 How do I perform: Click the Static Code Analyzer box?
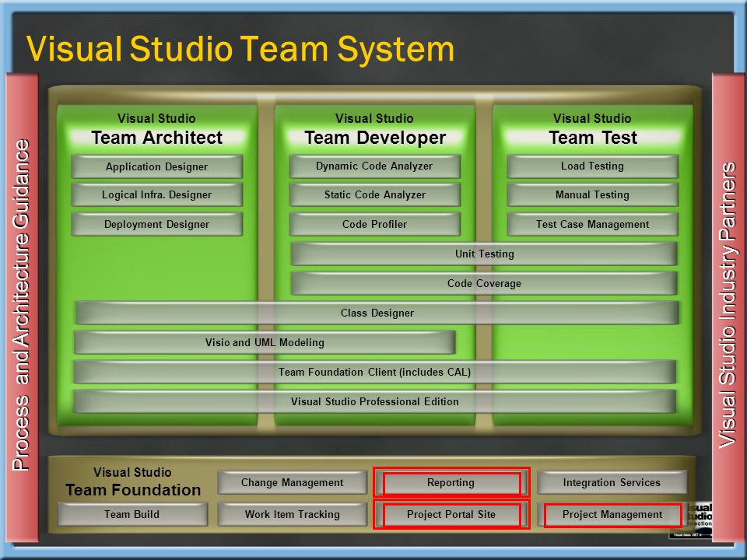click(x=374, y=194)
